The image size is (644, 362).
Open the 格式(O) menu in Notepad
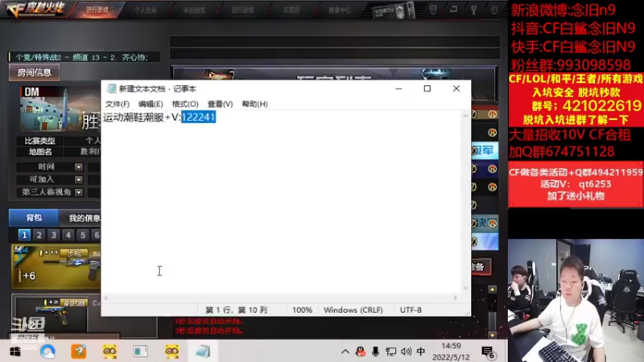[x=185, y=104]
